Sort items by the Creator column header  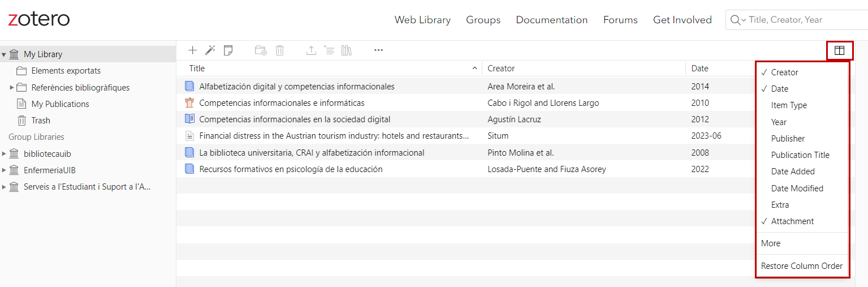[x=584, y=68]
